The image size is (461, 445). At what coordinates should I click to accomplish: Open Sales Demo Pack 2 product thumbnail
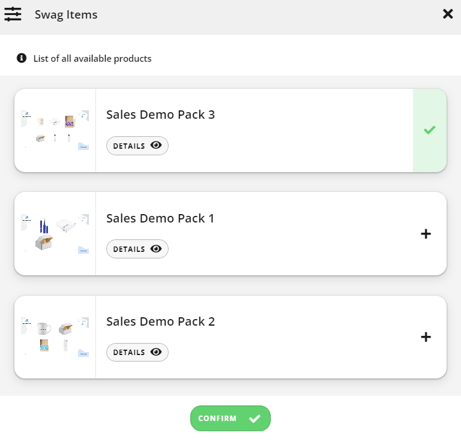pos(55,337)
